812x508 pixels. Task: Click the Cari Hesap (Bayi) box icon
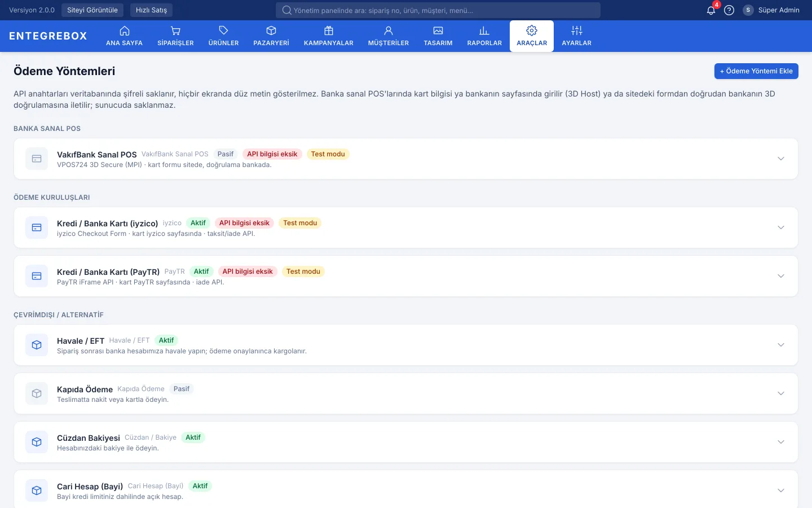(x=37, y=491)
